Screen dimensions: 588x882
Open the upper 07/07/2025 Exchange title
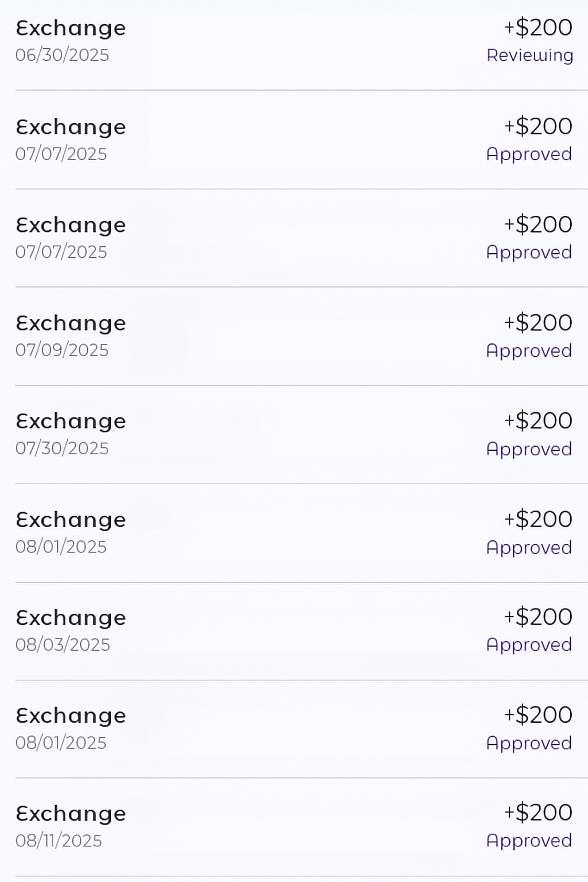click(x=71, y=127)
